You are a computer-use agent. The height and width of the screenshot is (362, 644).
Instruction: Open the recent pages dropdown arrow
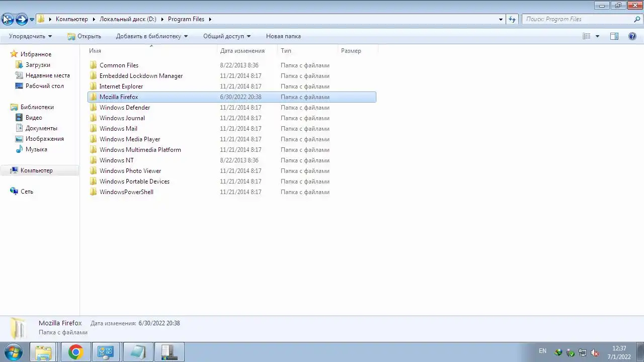click(32, 20)
